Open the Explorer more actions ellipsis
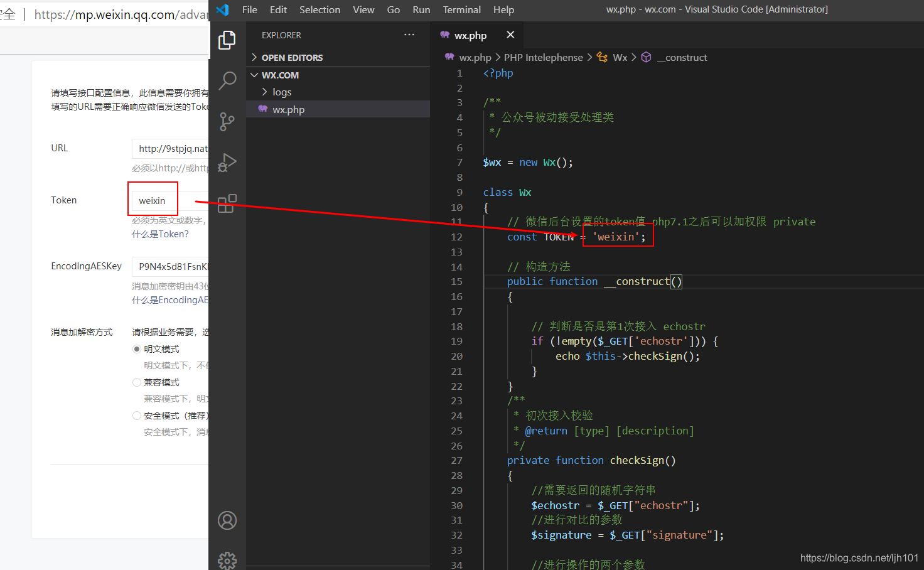Image resolution: width=924 pixels, height=570 pixels. [409, 35]
